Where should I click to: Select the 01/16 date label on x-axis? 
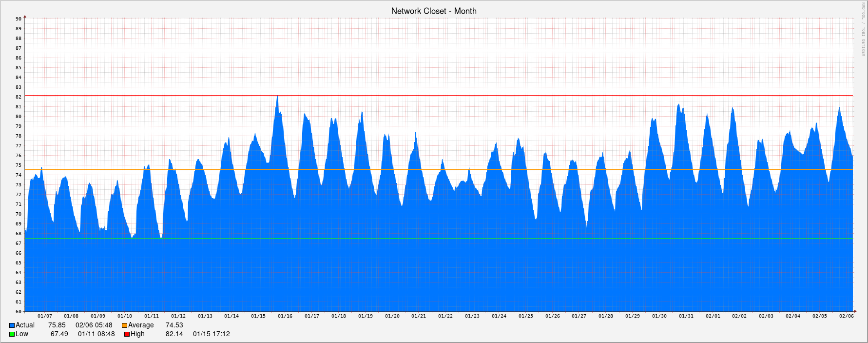tap(285, 316)
